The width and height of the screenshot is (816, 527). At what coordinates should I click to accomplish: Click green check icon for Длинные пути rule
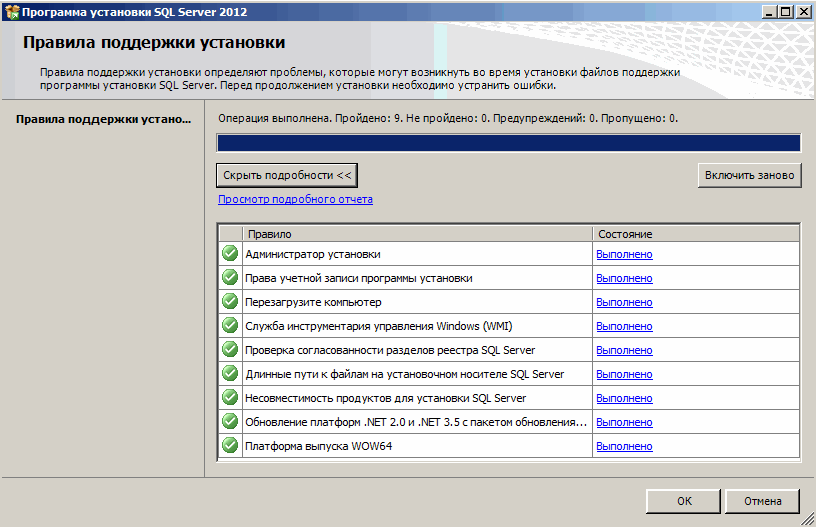click(230, 373)
